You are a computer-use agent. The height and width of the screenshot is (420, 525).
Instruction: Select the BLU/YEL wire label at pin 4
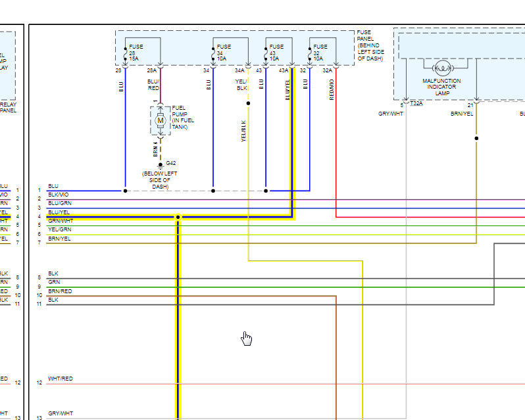59,212
